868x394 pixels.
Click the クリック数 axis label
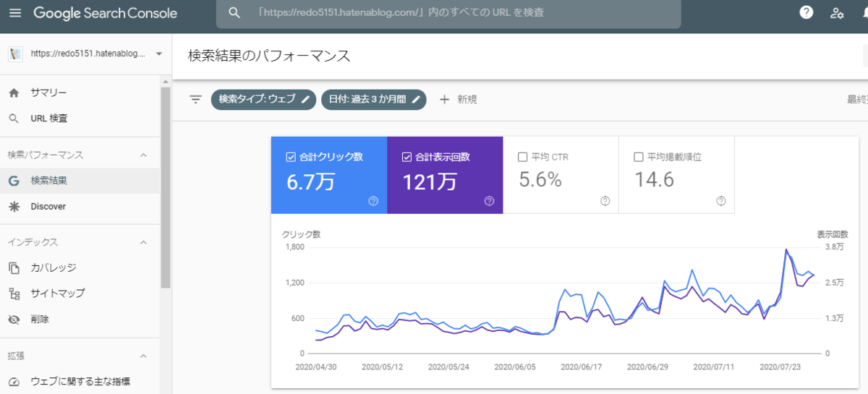click(x=301, y=234)
